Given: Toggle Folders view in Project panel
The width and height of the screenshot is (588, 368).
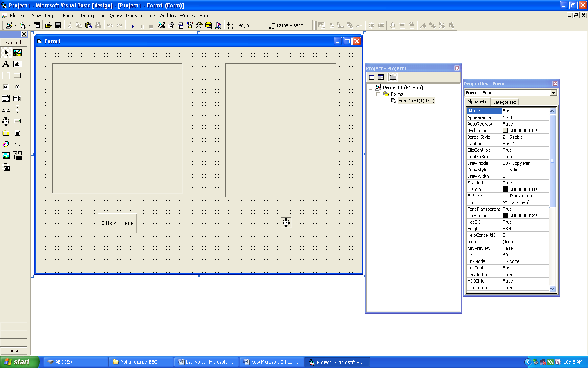Looking at the screenshot, I should [x=393, y=77].
